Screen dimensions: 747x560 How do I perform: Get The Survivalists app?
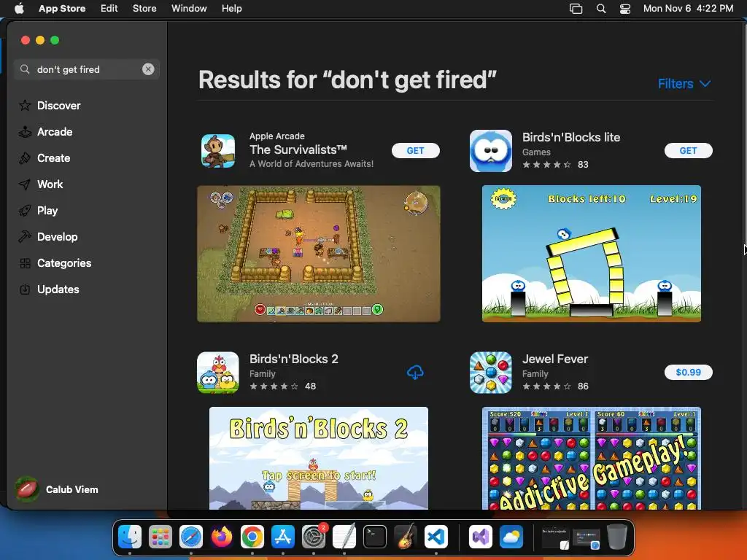(415, 150)
